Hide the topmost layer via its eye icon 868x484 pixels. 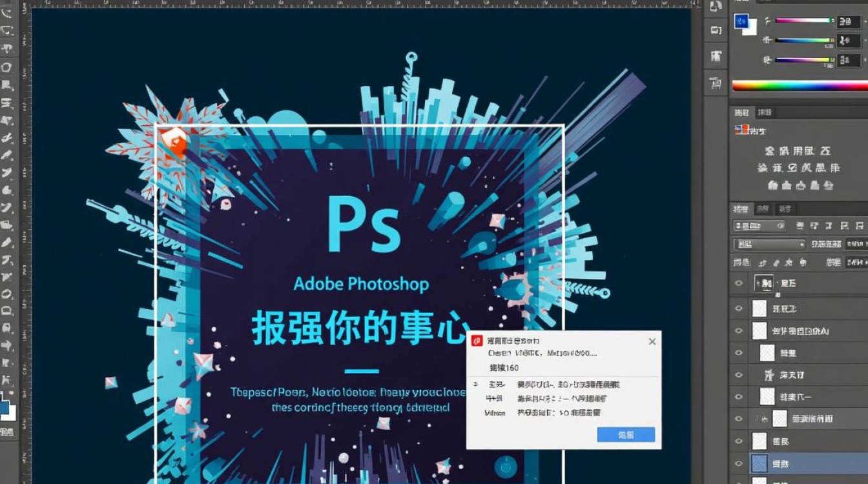click(739, 283)
